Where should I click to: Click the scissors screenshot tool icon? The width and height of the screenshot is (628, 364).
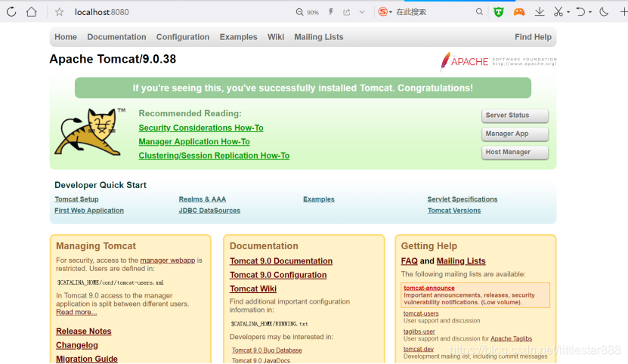[558, 11]
